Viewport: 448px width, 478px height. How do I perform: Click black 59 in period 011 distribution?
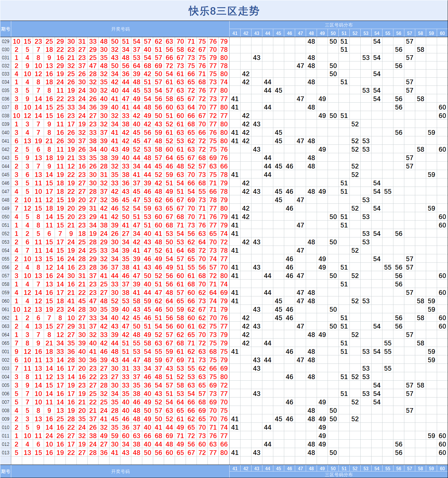(431, 436)
